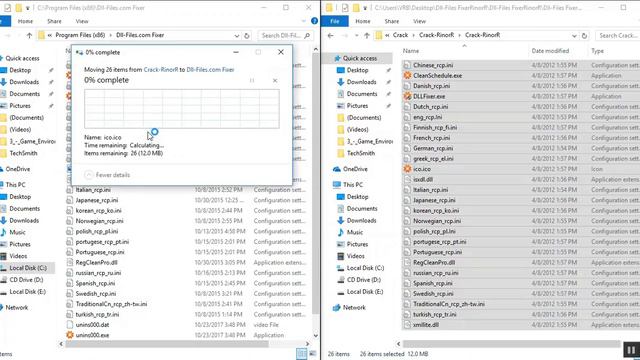Select Chinese_rcp.ini in right window
The width and height of the screenshot is (640, 360).
click(x=433, y=65)
